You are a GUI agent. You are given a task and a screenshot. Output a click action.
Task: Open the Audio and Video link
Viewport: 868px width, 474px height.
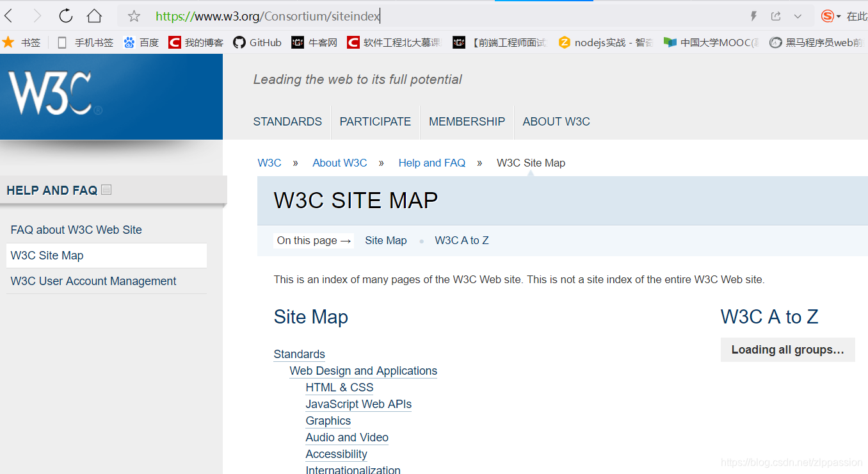(347, 437)
